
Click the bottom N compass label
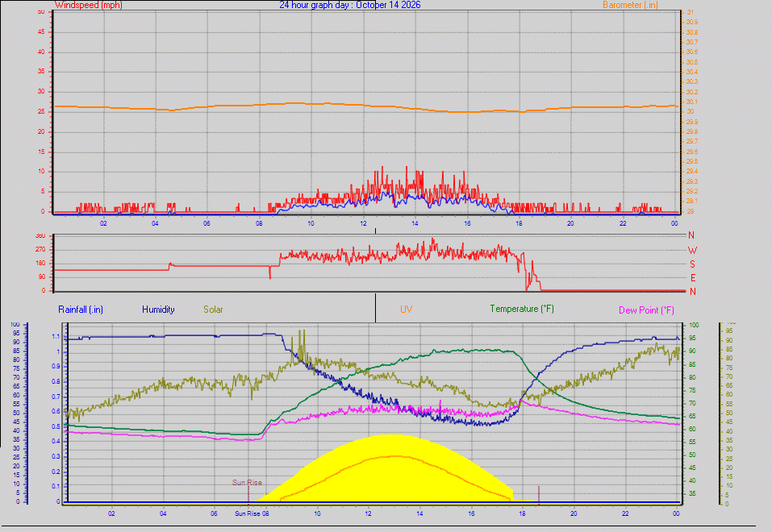693,292
